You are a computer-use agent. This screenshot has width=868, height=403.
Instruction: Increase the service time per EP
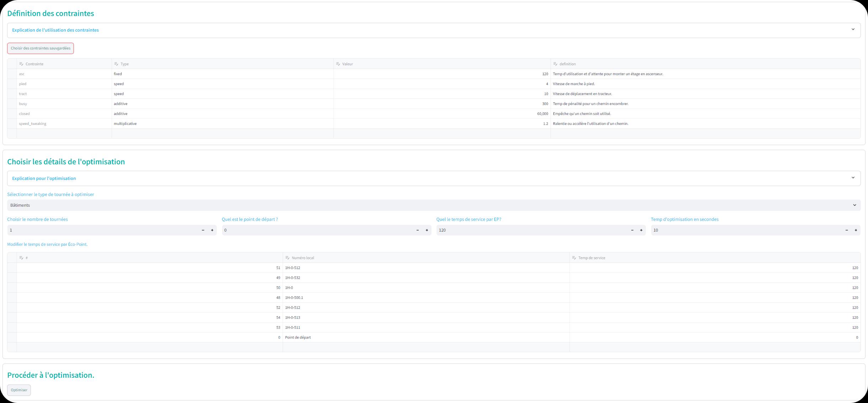tap(641, 230)
